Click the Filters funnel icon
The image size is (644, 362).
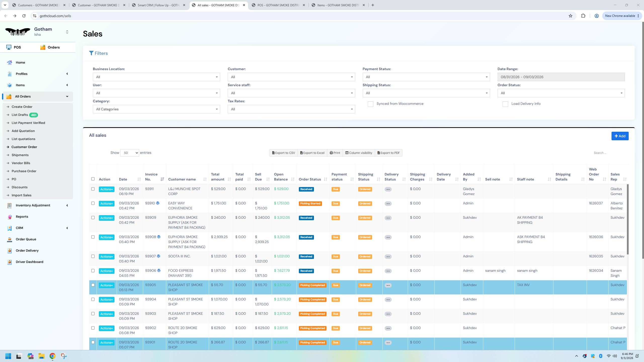[x=91, y=53]
